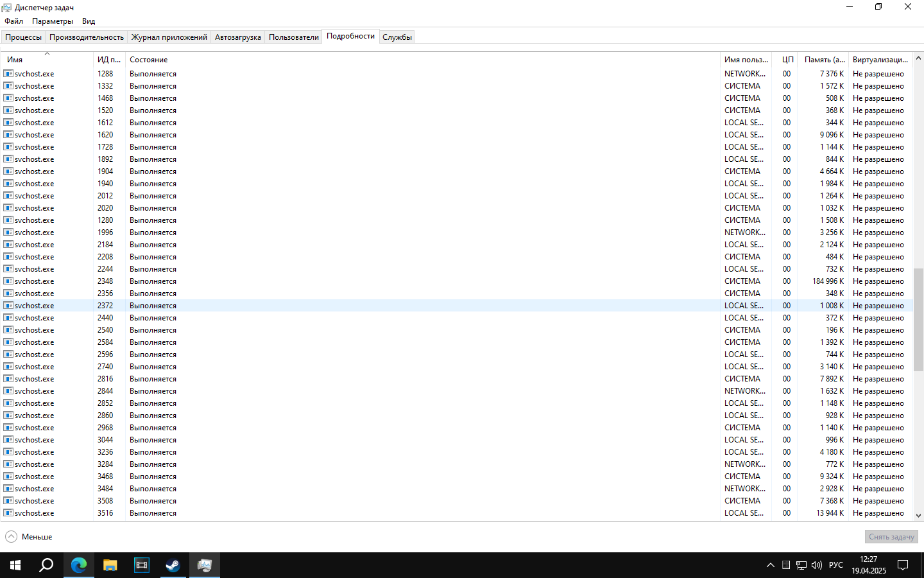Open taskbar search magnifier icon
Viewport: 924px width, 578px height.
point(46,565)
